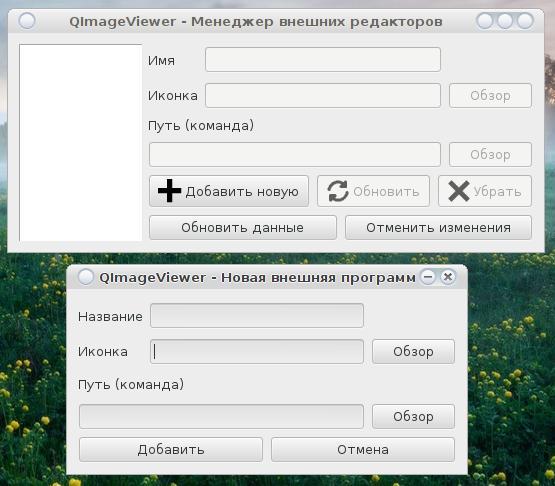Browse for an icon in the new program dialog
Screen dimensions: 555x486
click(x=413, y=351)
